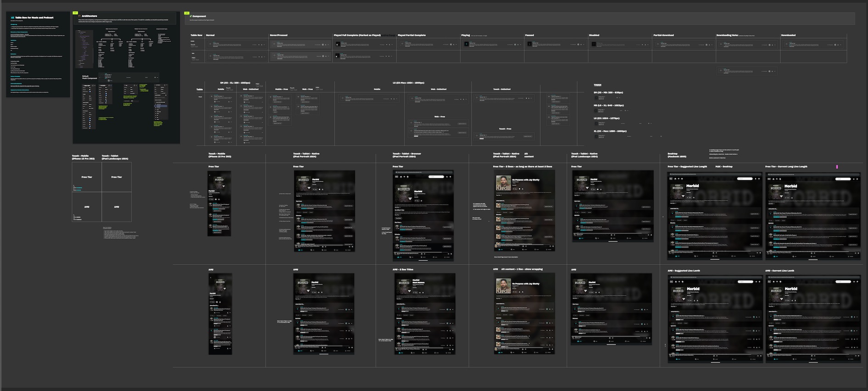The height and width of the screenshot is (391, 868).
Task: Click the 'Hover/Pressed' state column label
Action: (278, 35)
